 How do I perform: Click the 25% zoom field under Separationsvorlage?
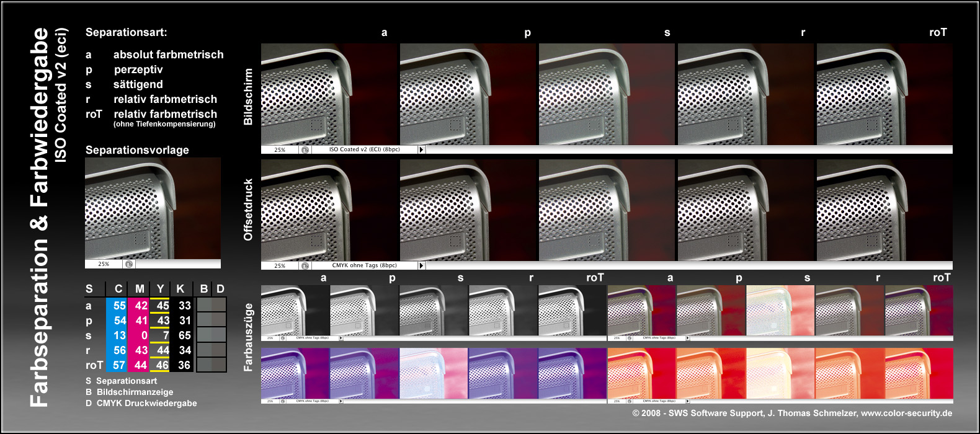[x=104, y=264]
